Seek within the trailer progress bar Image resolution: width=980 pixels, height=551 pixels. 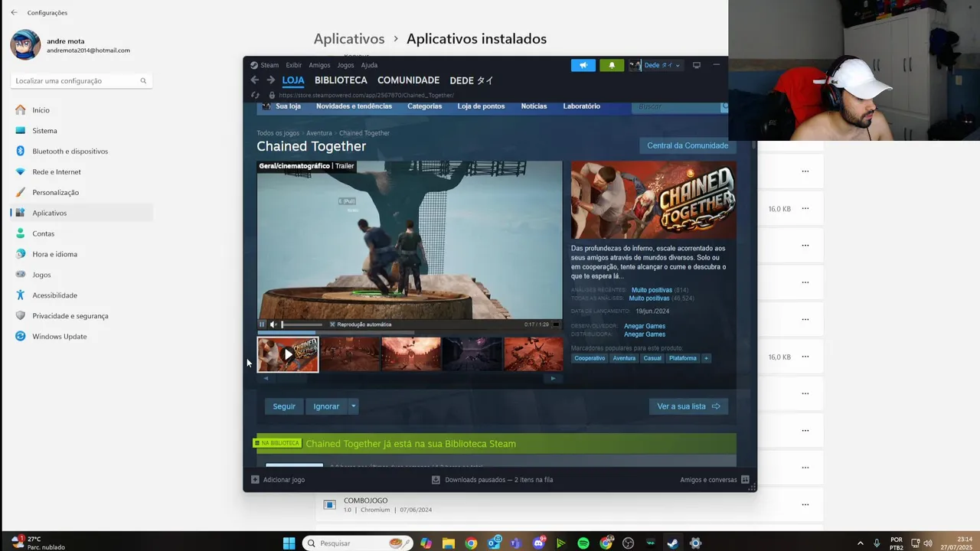(410, 332)
